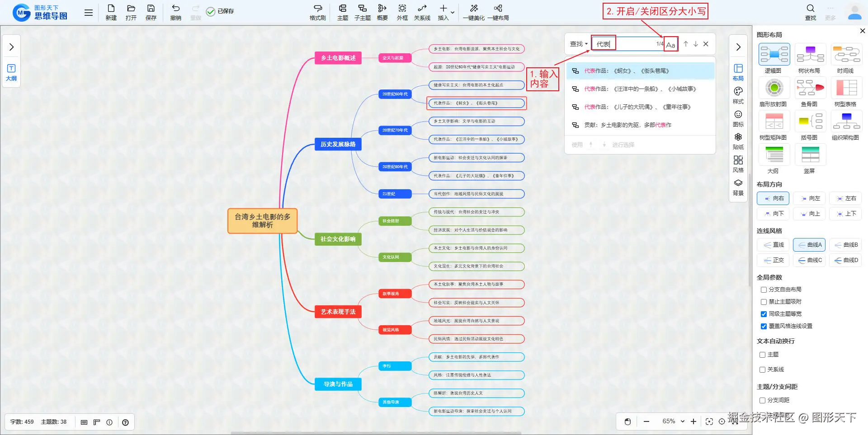Viewport: 868px width, 435px height.
Task: Toggle the Aa case-sensitive search option
Action: pos(670,44)
